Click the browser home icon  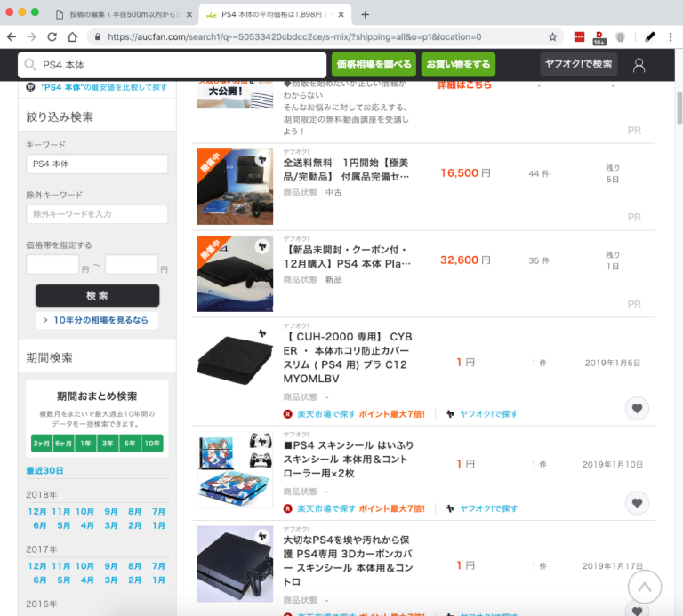(72, 36)
